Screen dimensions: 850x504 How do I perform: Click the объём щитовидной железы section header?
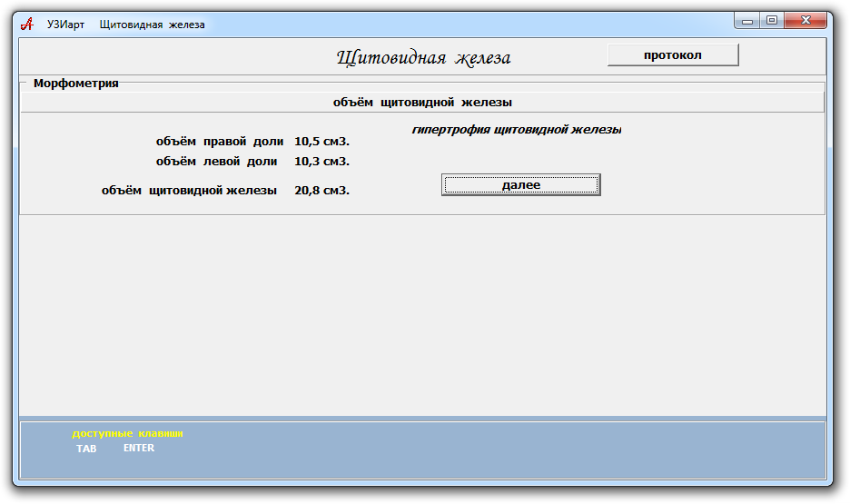pyautogui.click(x=422, y=102)
